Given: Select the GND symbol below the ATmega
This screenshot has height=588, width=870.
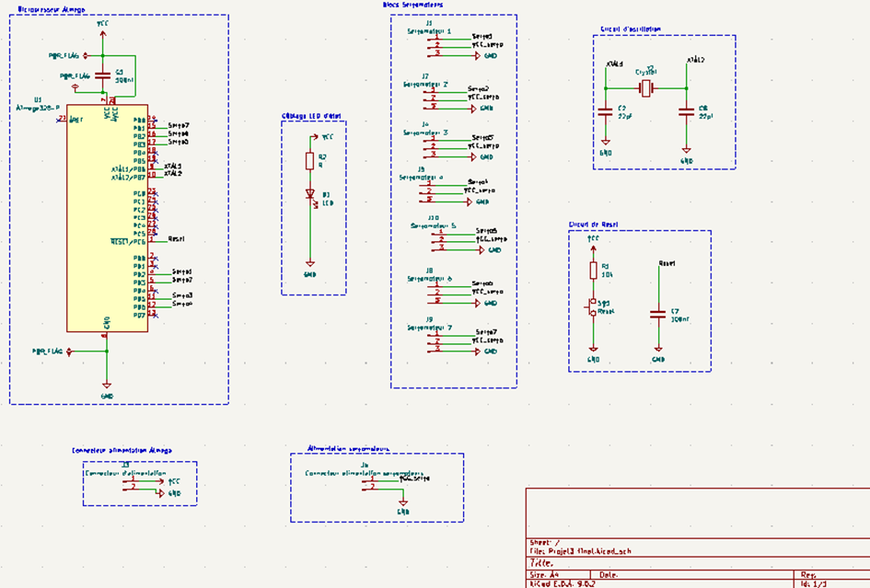Looking at the screenshot, I should pyautogui.click(x=107, y=386).
